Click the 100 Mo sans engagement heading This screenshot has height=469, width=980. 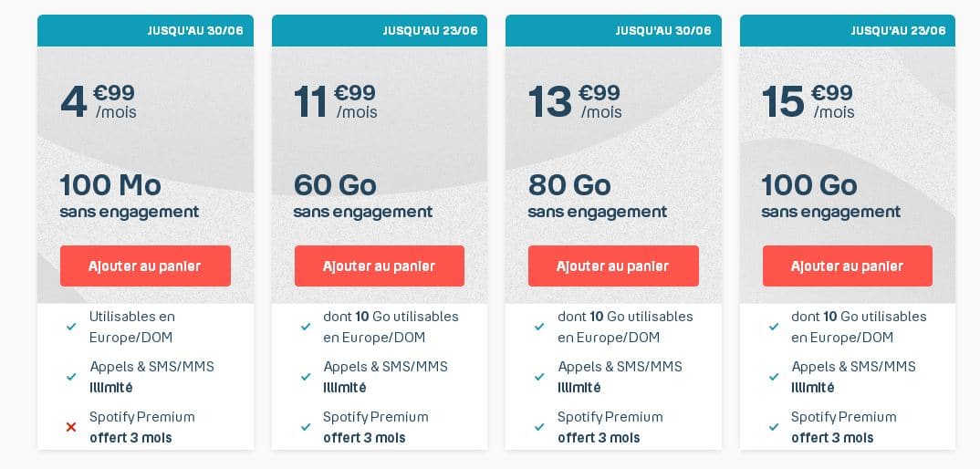pos(130,196)
